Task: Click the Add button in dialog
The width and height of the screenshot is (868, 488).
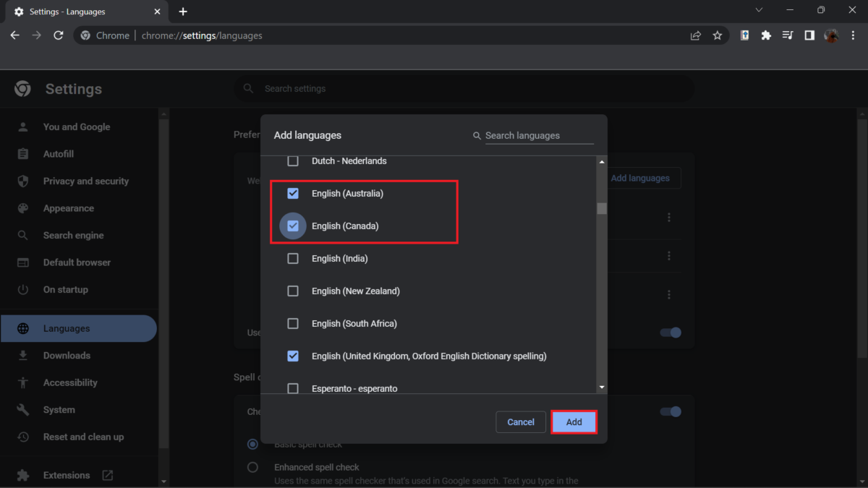Action: 574,422
